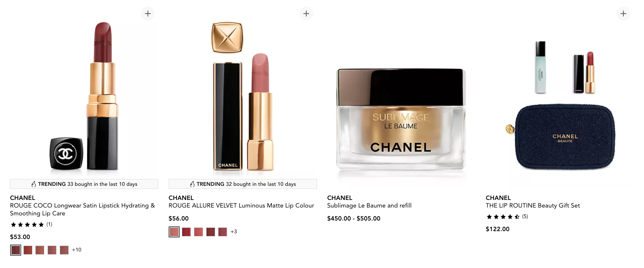Select fourth dark ROUGE ALLURE VELVET swatch
The width and height of the screenshot is (644, 268).
[210, 232]
